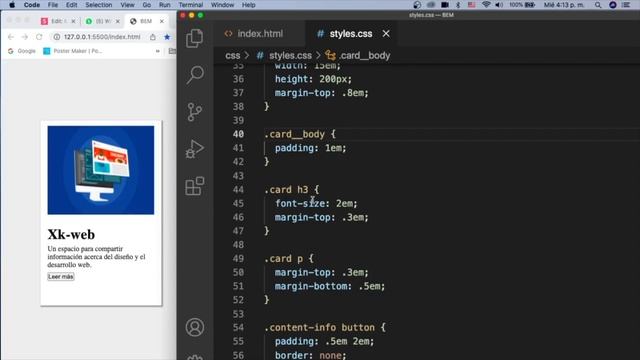Open the Extensions view
Viewport: 640px width, 360px height.
coord(195,186)
